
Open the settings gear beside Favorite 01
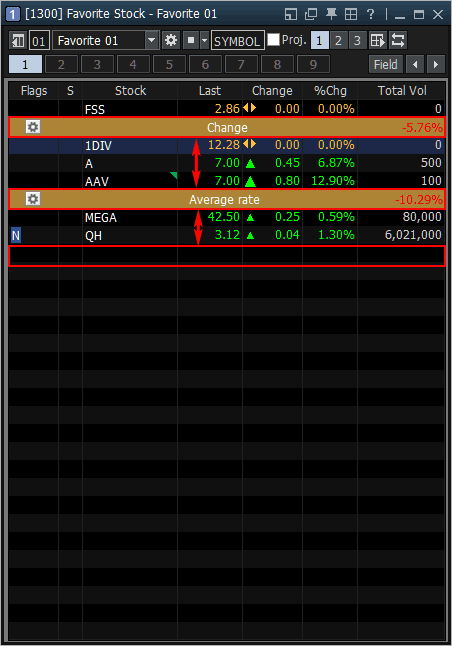(171, 40)
